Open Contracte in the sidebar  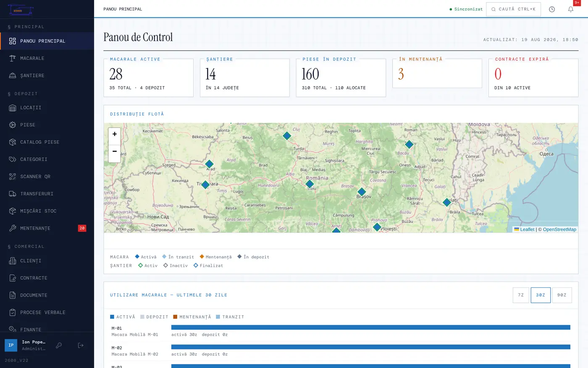[x=47, y=278]
